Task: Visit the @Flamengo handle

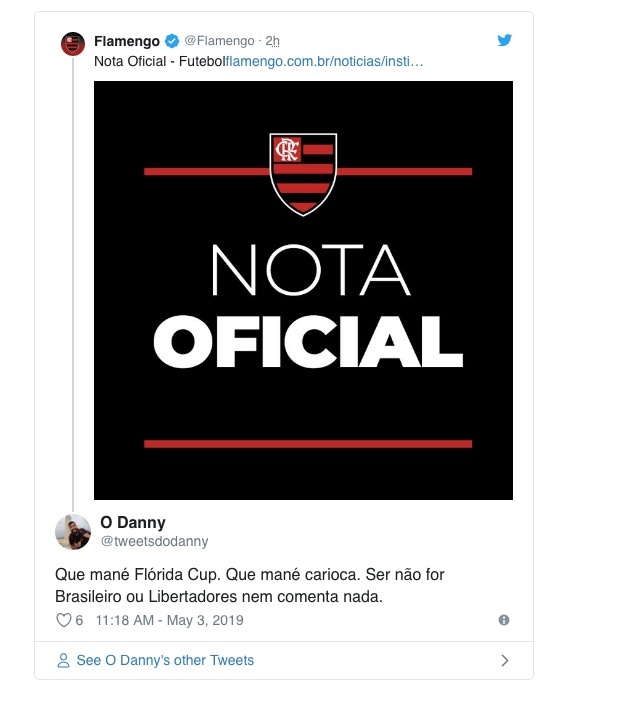Action: pyautogui.click(x=220, y=41)
